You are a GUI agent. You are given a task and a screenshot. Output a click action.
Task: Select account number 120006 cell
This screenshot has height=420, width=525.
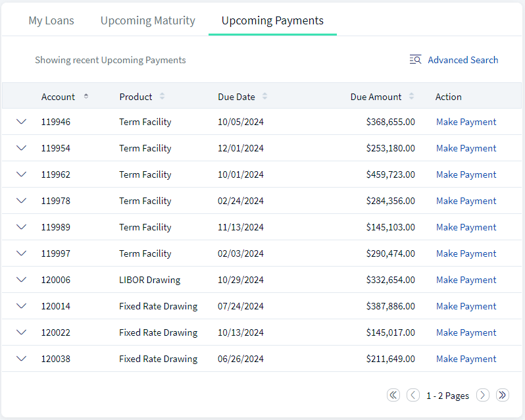coord(55,280)
